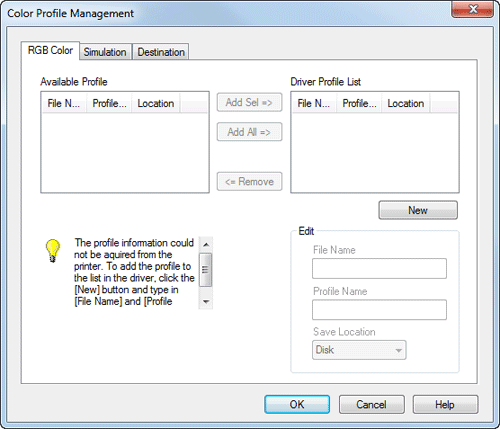Select the RGB Color tab
The height and width of the screenshot is (429, 500).
point(50,50)
